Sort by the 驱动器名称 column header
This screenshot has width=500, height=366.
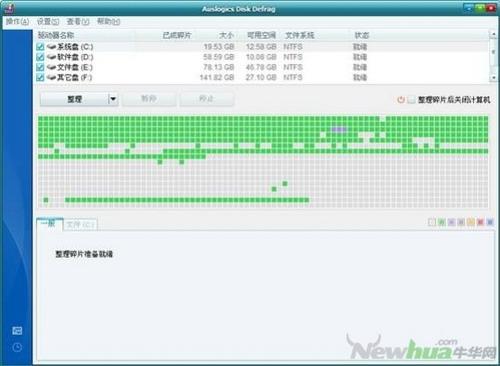pos(55,35)
